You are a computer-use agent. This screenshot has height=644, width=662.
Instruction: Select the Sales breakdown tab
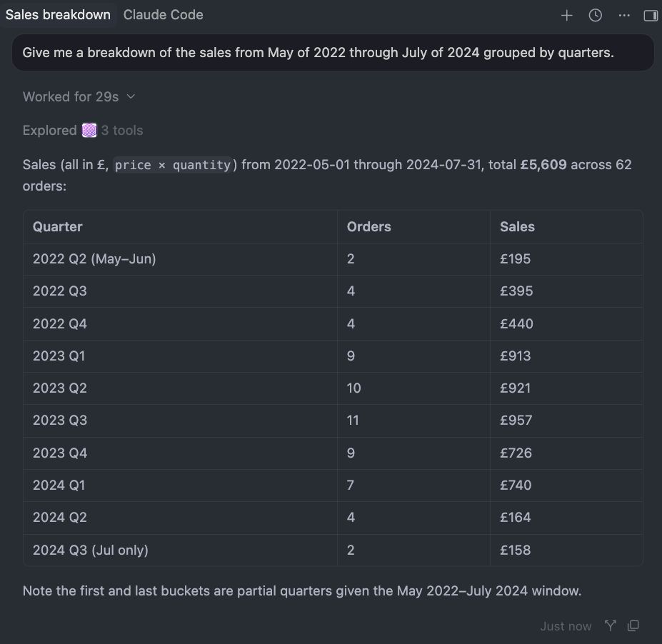point(58,15)
